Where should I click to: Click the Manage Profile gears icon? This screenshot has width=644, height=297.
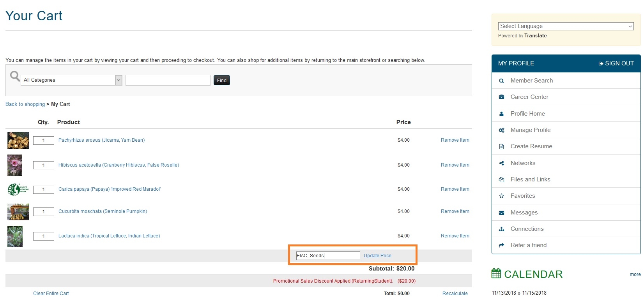pos(501,130)
